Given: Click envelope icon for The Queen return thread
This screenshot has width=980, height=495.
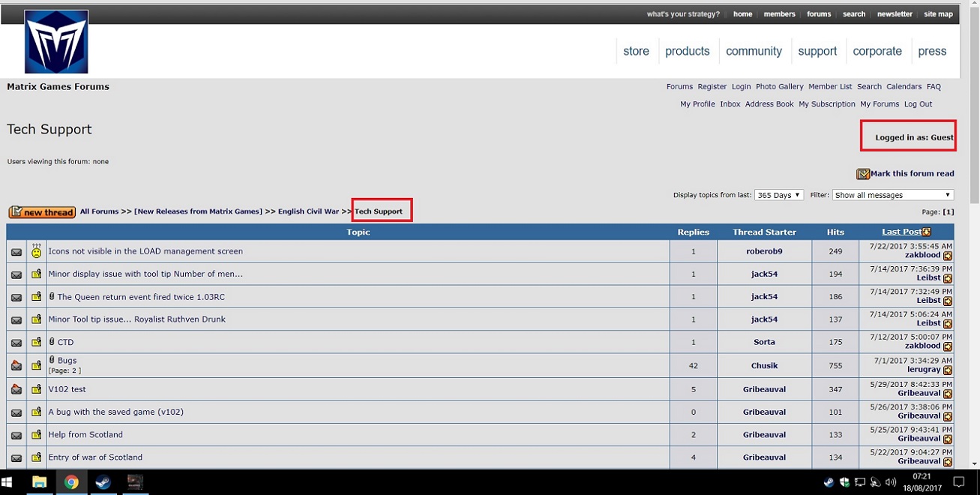Looking at the screenshot, I should pyautogui.click(x=16, y=298).
